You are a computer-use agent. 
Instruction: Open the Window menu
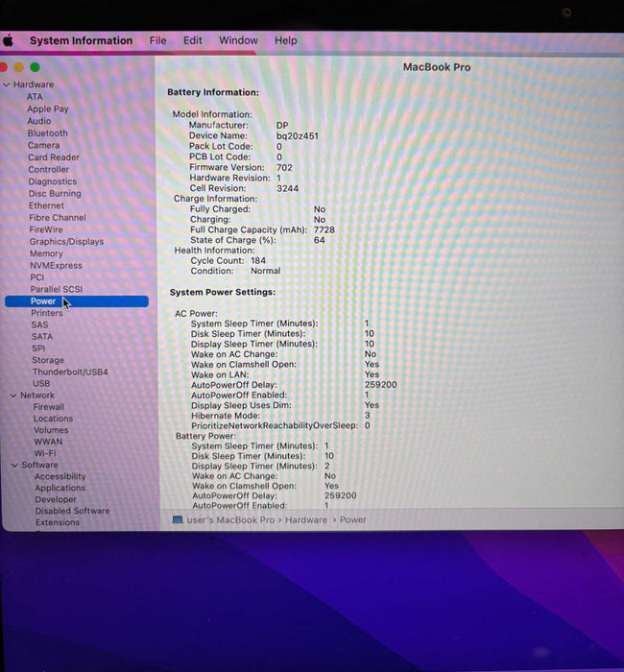pyautogui.click(x=238, y=40)
